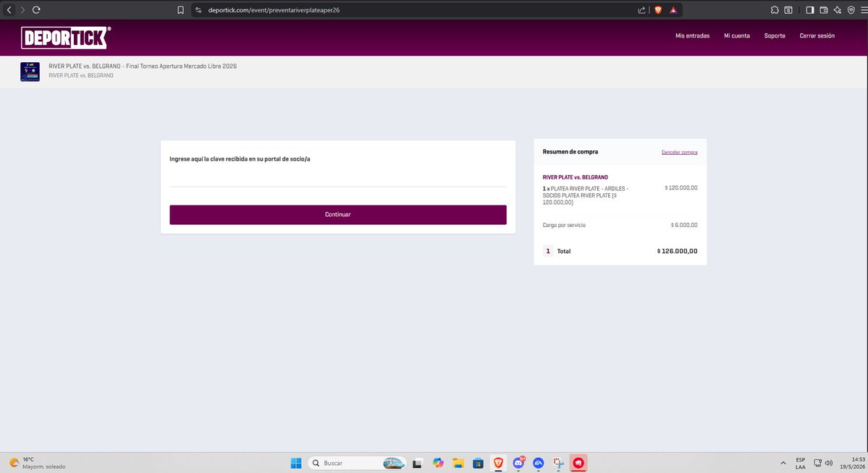Viewport: 868px width, 473px height.
Task: Click the taskbar Buscar search box
Action: [x=357, y=463]
